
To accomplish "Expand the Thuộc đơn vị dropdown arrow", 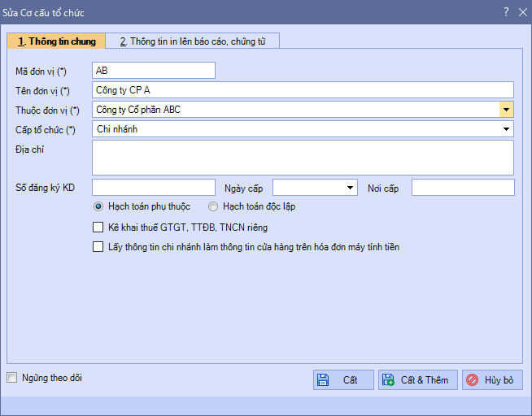I will coord(506,109).
